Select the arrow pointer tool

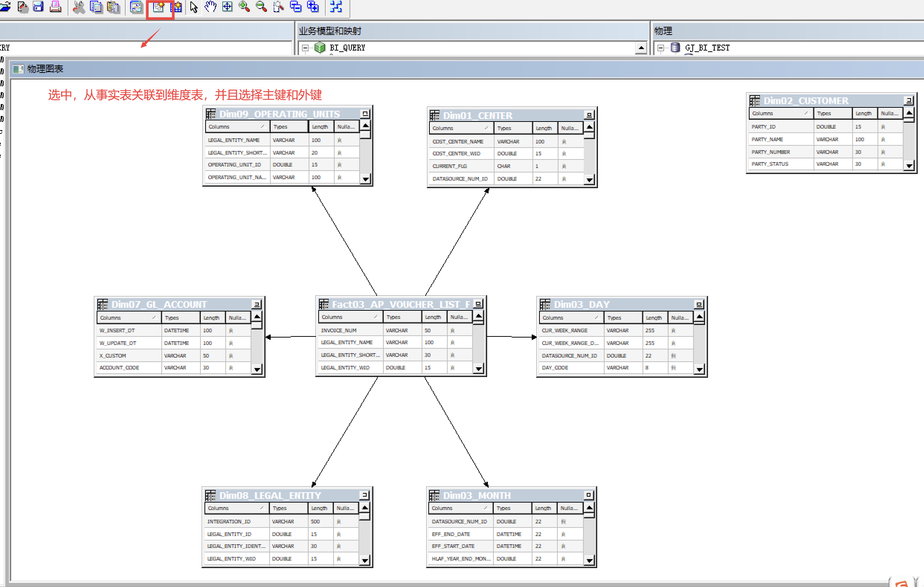(x=194, y=7)
